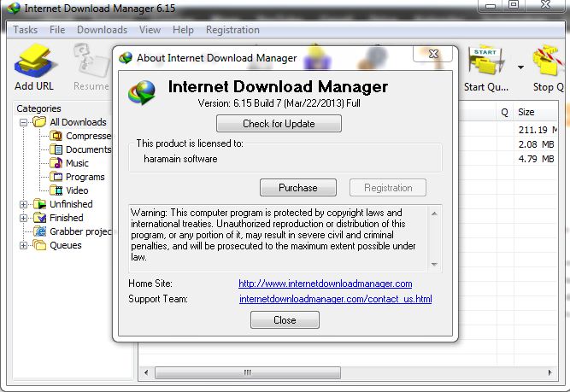
Task: Click the Programs category icon
Action: click(56, 177)
